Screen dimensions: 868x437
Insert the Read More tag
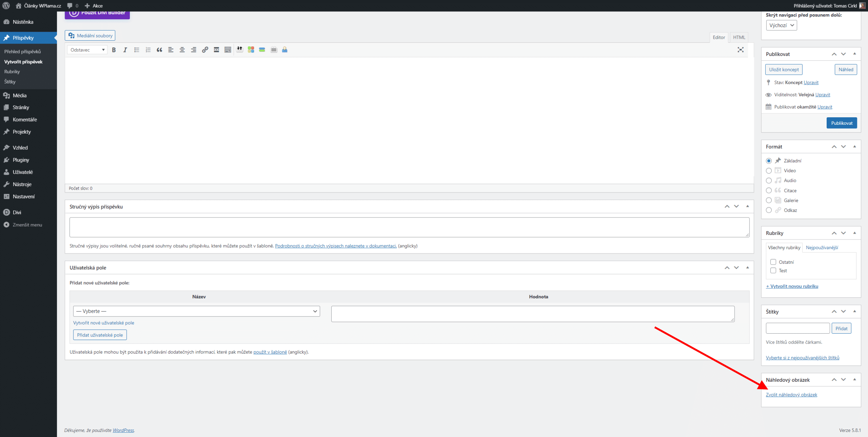(216, 50)
